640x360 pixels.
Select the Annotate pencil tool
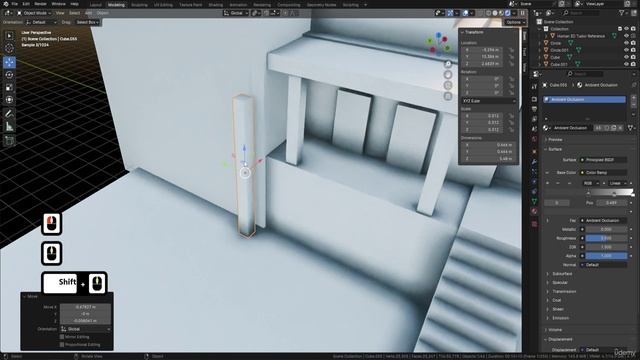tap(9, 114)
